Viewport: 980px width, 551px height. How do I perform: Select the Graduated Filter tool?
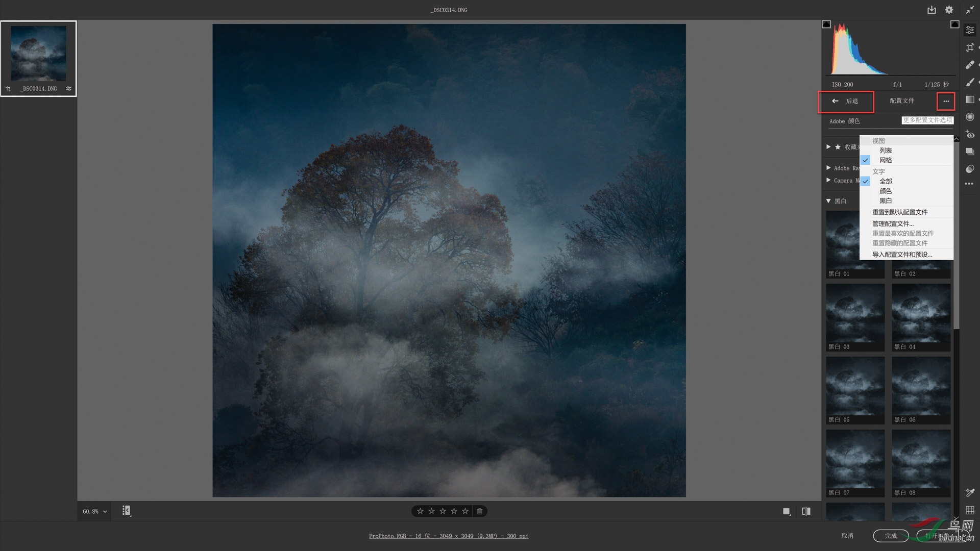970,99
